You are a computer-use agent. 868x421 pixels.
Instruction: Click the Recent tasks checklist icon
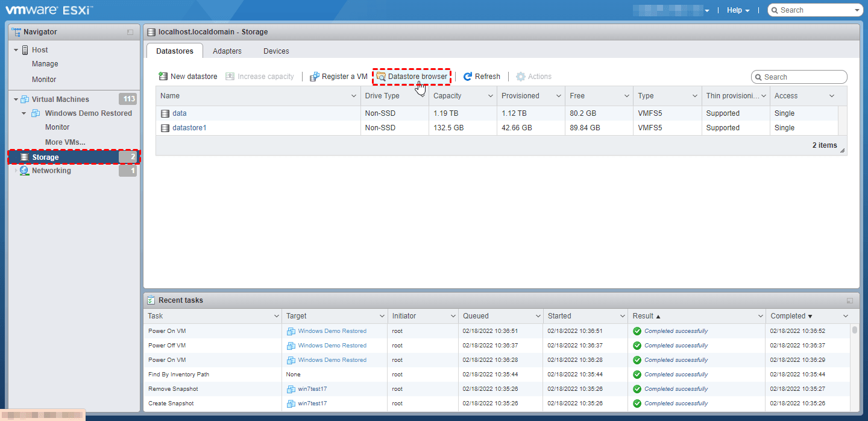[x=151, y=300]
